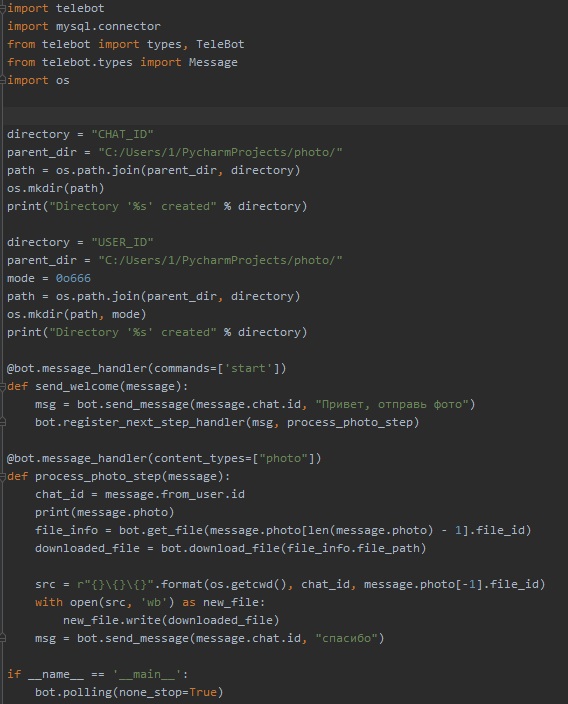568x704 pixels.
Task: Click the '__main__' string literal
Action: 147,674
